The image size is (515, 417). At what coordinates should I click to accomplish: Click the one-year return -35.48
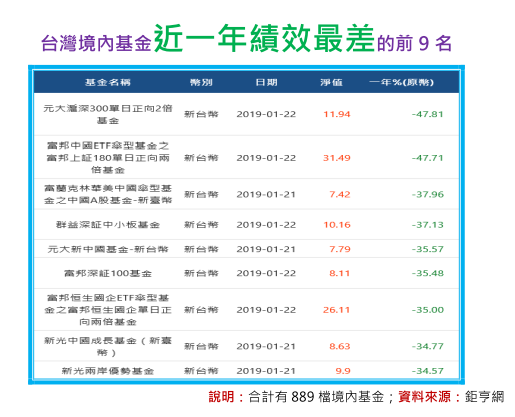[427, 274]
